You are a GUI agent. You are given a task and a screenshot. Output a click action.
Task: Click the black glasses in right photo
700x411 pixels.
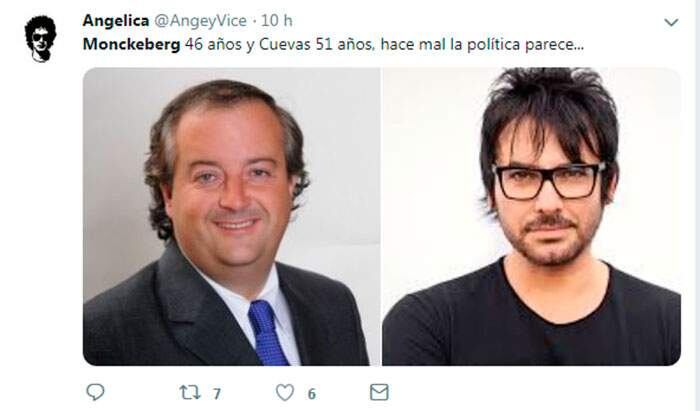[x=549, y=181]
